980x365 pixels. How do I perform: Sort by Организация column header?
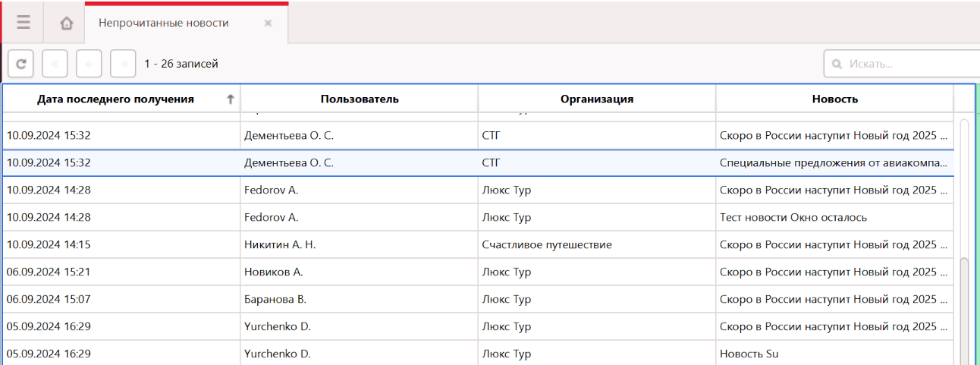[596, 99]
